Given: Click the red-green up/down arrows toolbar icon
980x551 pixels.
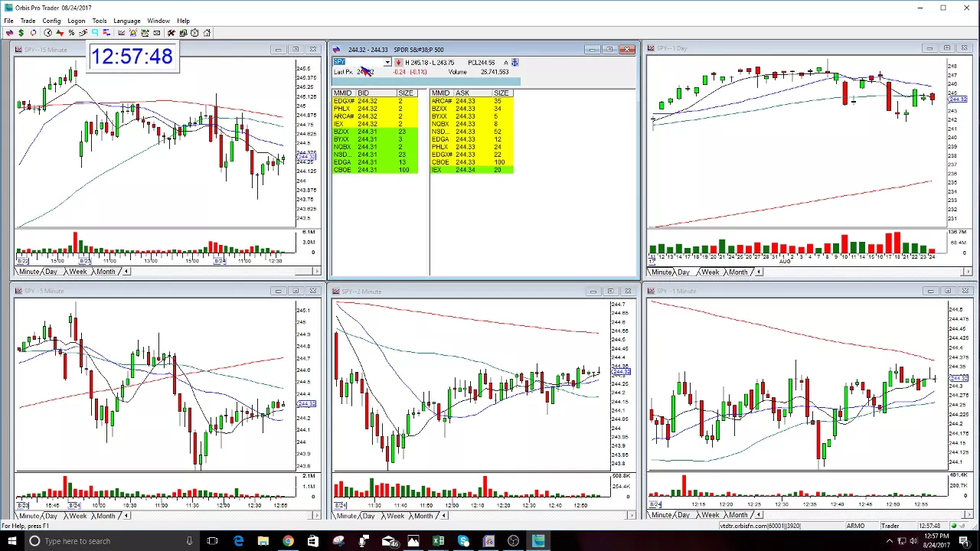Looking at the screenshot, I should point(60,33).
